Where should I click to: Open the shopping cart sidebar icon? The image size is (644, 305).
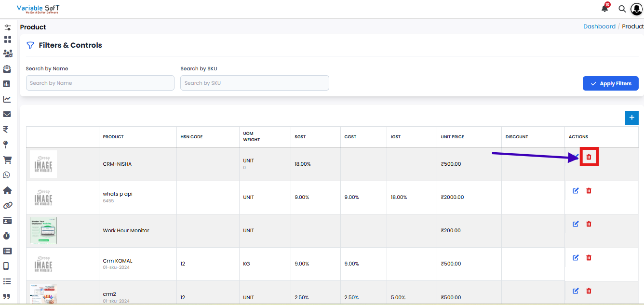(x=7, y=159)
